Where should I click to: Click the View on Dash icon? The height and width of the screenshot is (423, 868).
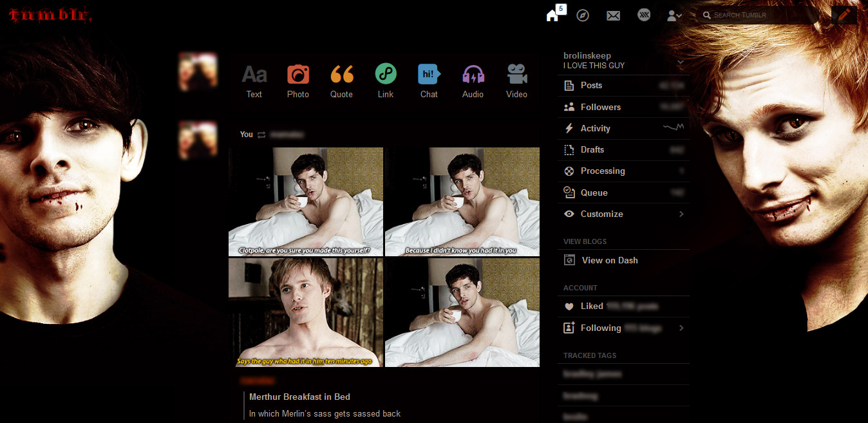pos(569,260)
